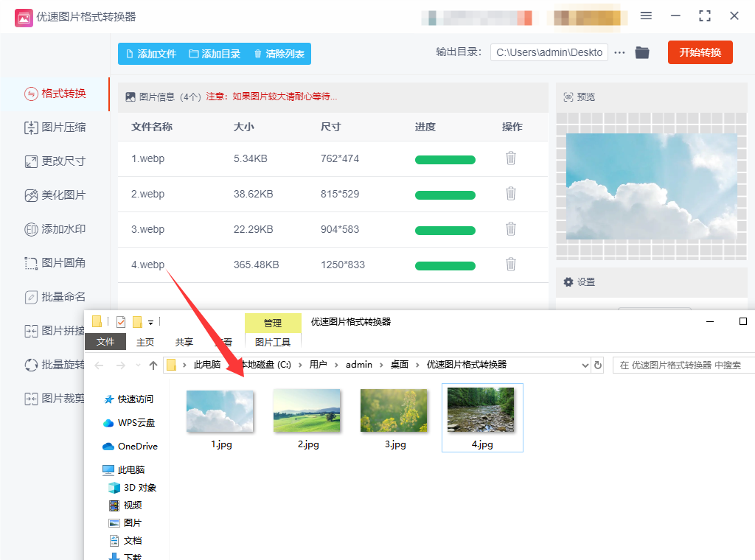Open the hamburger menu in title bar

click(646, 16)
